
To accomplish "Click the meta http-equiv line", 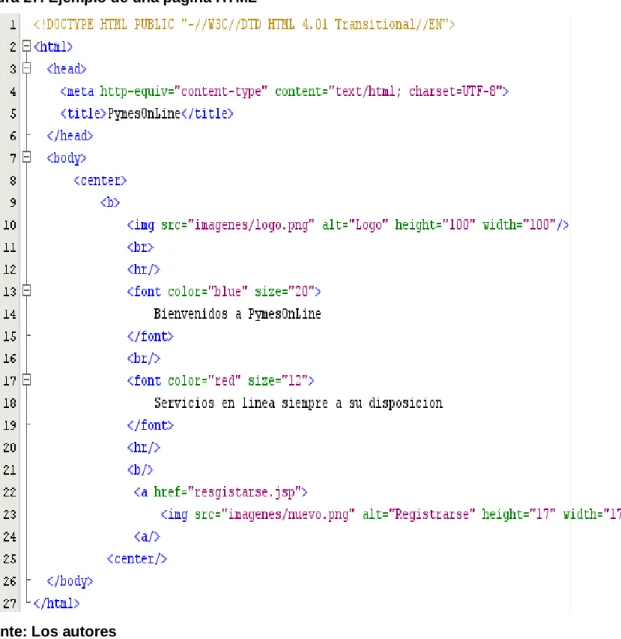I will tap(284, 91).
